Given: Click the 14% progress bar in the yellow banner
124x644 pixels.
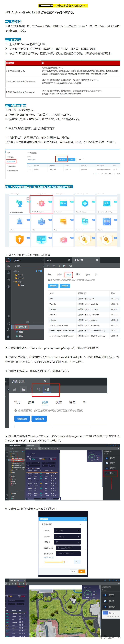Looking at the screenshot, I should point(46,6).
